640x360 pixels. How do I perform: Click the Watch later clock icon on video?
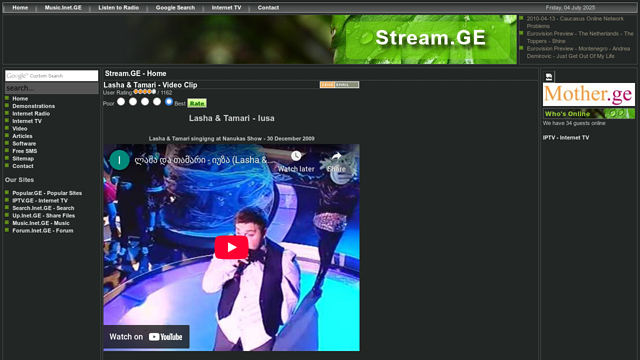coord(296,156)
